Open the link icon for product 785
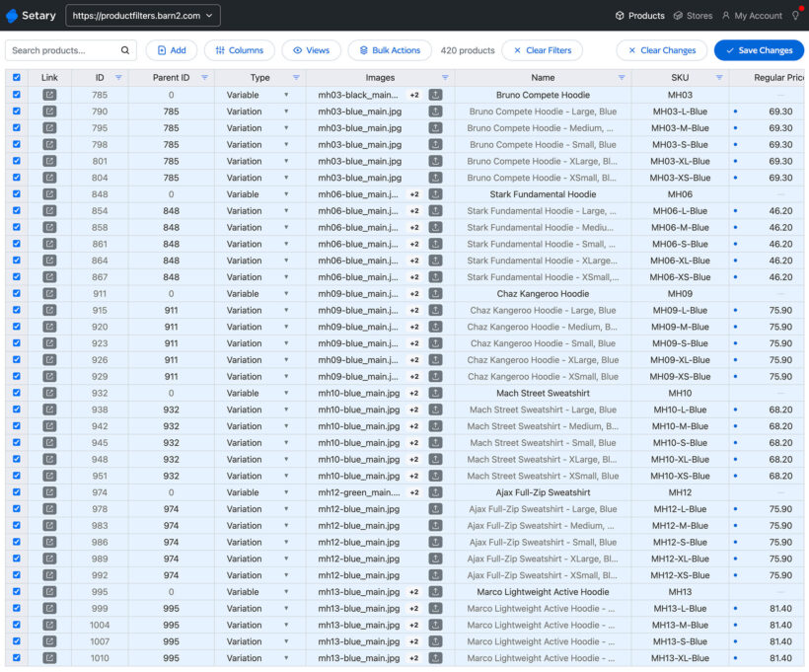Screen dimensions: 809x672 [49, 95]
